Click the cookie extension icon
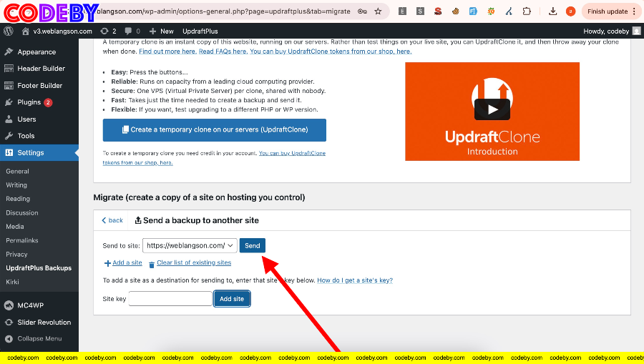Screen dimensions: 644x364 pyautogui.click(x=456, y=11)
